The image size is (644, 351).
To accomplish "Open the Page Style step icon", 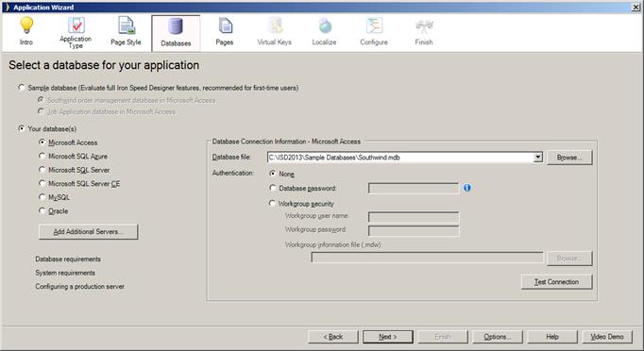I will pyautogui.click(x=127, y=25).
